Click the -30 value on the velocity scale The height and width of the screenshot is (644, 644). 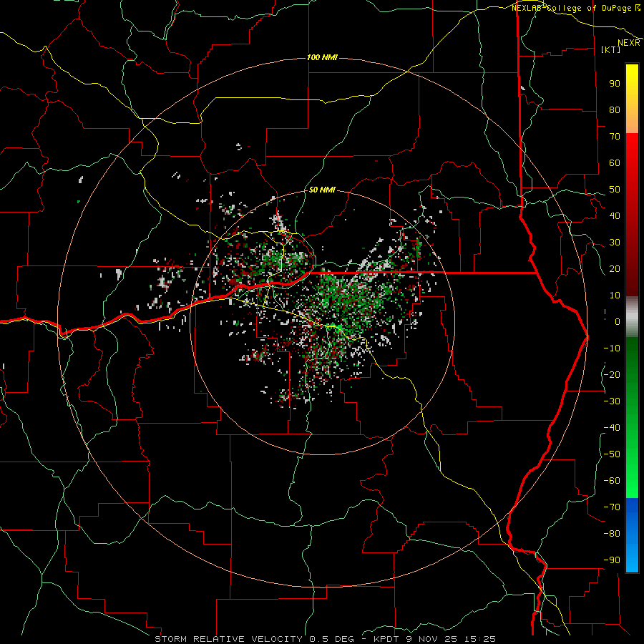coord(612,401)
